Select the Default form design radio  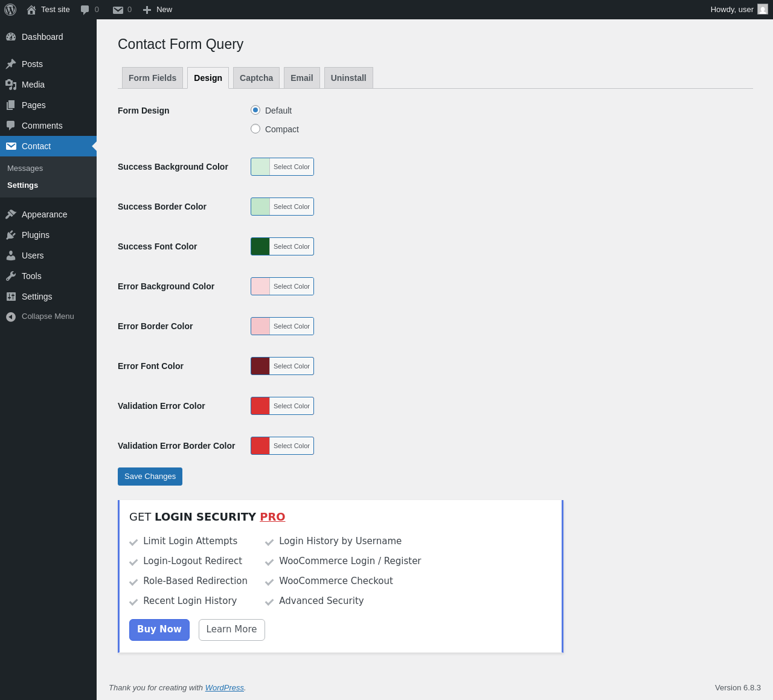(x=255, y=110)
